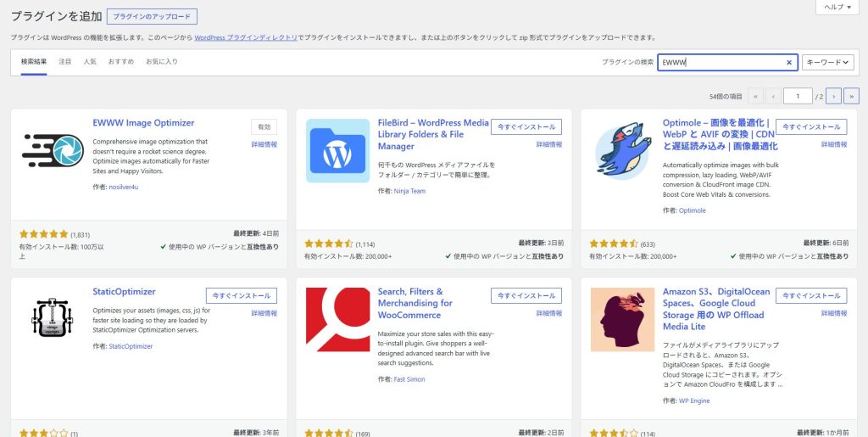Screen dimensions: 868x437
Task: Go to the last results page
Action: tap(851, 97)
